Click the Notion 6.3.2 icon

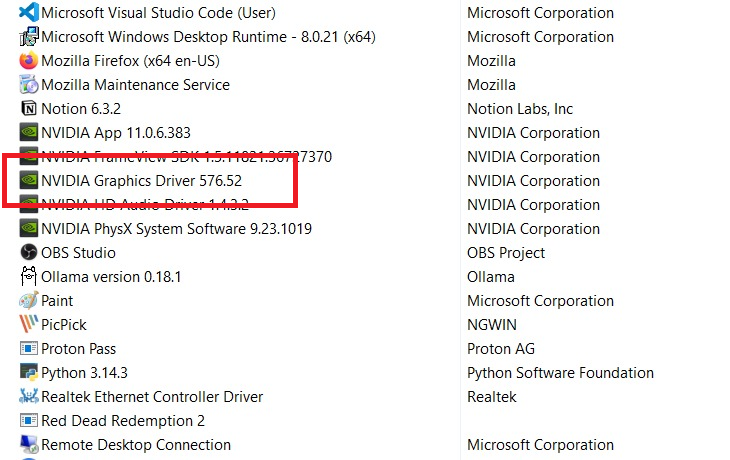[28, 109]
